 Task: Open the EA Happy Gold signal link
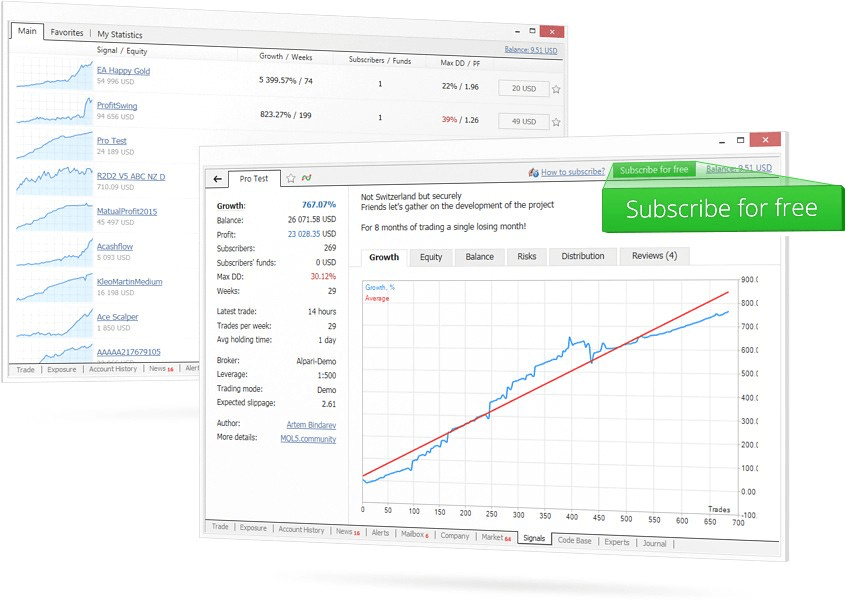click(x=124, y=70)
